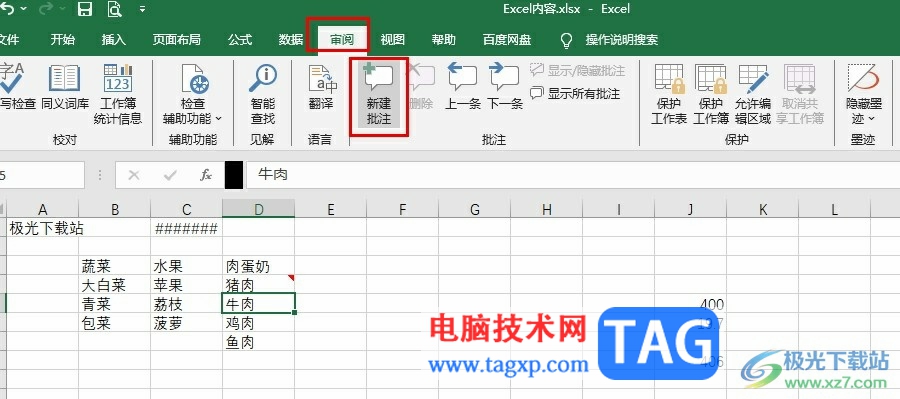The width and height of the screenshot is (900, 399).
Task: Click the 操作说明搜索 tell-me search box
Action: 622,40
